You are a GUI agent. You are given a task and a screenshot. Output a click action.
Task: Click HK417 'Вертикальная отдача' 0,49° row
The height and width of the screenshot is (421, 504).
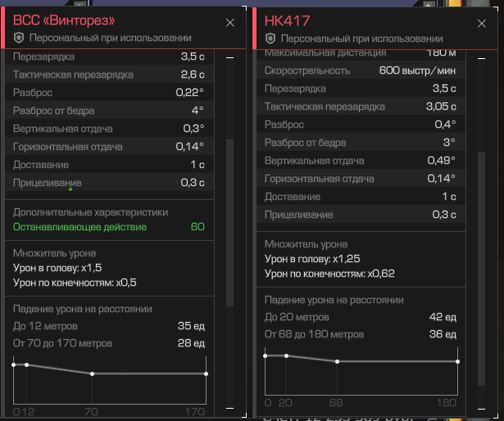click(x=361, y=161)
